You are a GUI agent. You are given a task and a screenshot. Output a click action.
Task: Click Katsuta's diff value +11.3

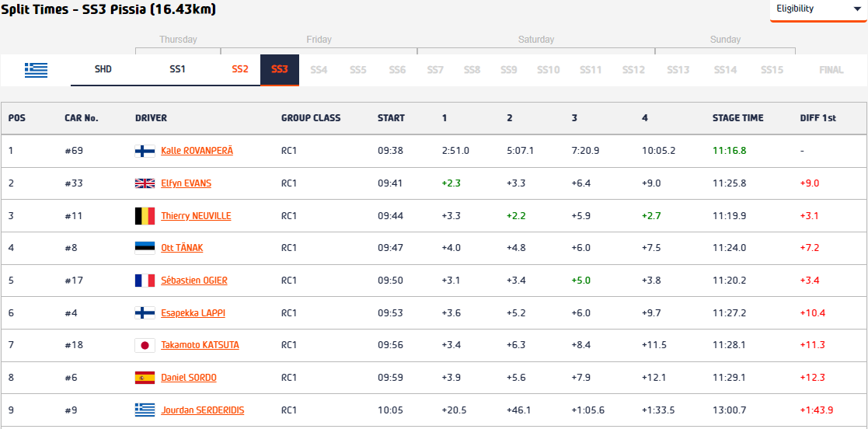tap(813, 345)
